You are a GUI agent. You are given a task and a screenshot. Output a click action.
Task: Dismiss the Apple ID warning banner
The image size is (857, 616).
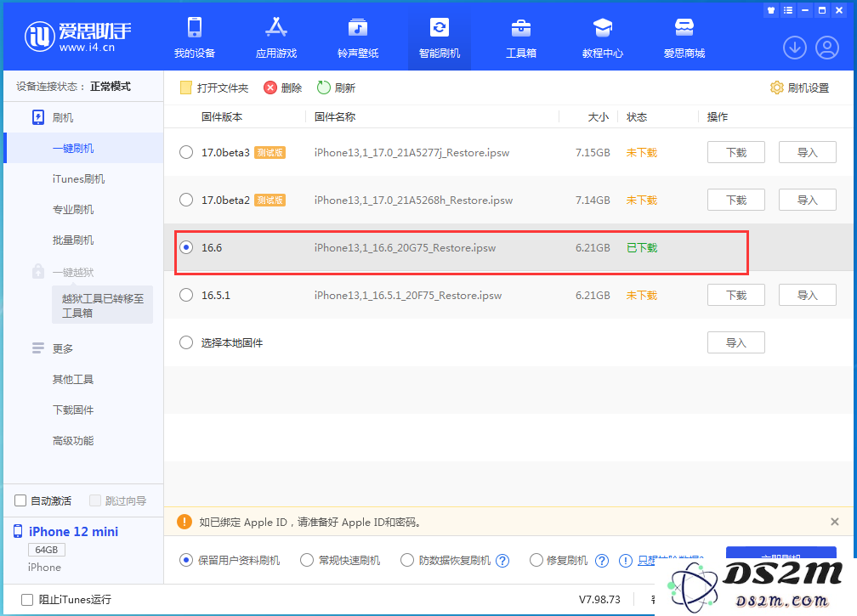click(x=835, y=522)
